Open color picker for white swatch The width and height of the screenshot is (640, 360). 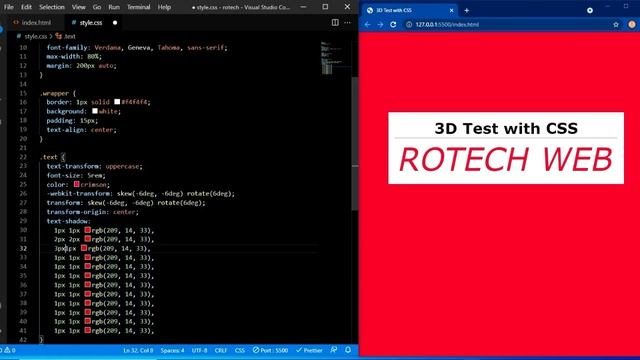point(95,111)
